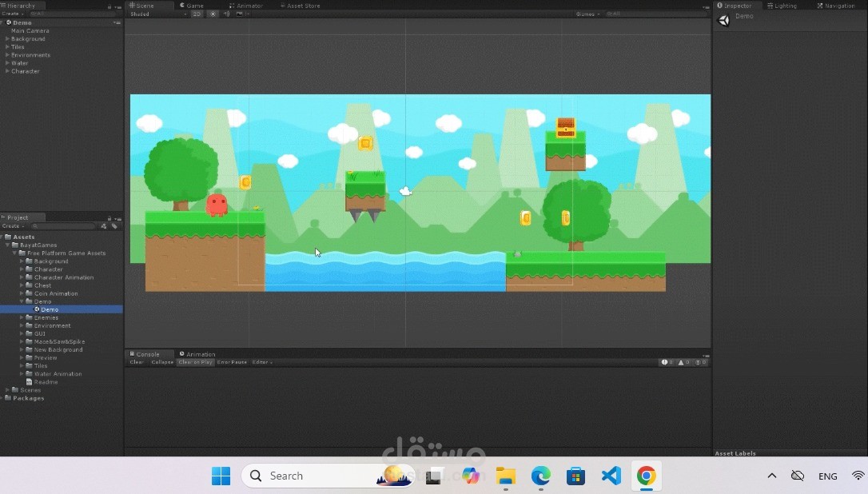Image resolution: width=868 pixels, height=494 pixels.
Task: Open scene effects image icon
Action: (240, 14)
